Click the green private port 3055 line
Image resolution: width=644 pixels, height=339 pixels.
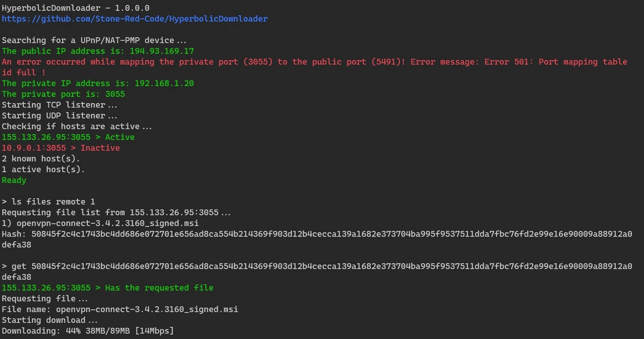click(63, 94)
